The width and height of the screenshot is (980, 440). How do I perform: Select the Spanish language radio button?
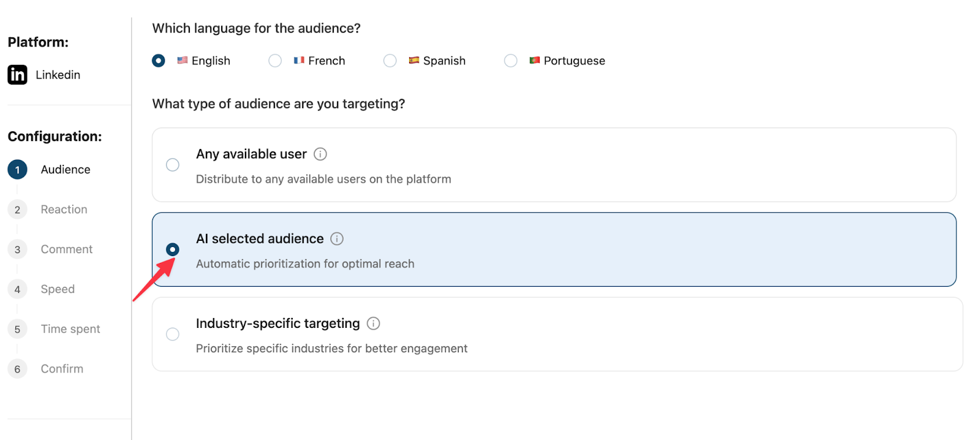pos(390,61)
